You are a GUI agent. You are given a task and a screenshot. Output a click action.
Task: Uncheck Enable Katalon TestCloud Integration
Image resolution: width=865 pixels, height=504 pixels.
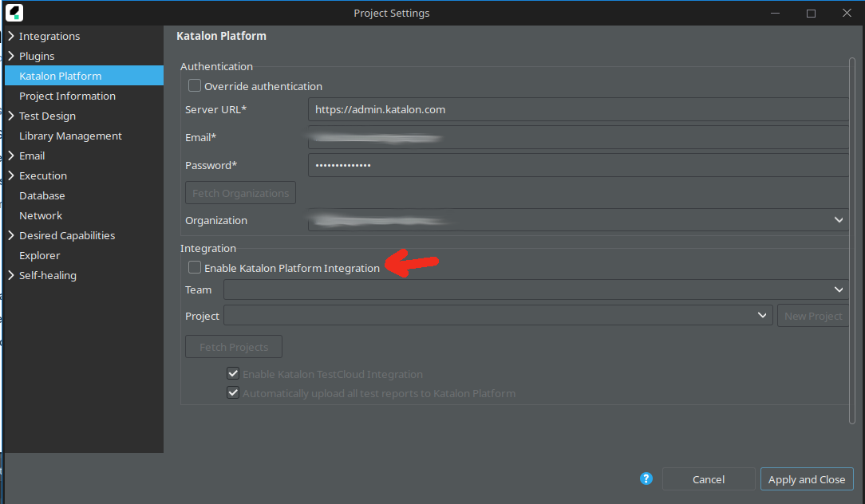pyautogui.click(x=233, y=373)
